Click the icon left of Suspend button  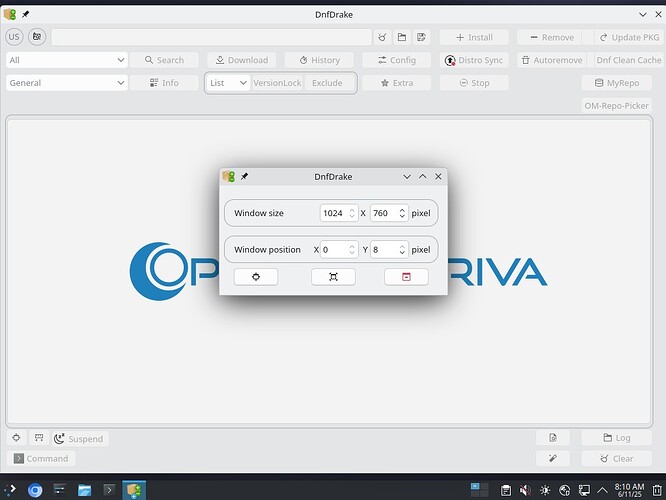(x=39, y=438)
